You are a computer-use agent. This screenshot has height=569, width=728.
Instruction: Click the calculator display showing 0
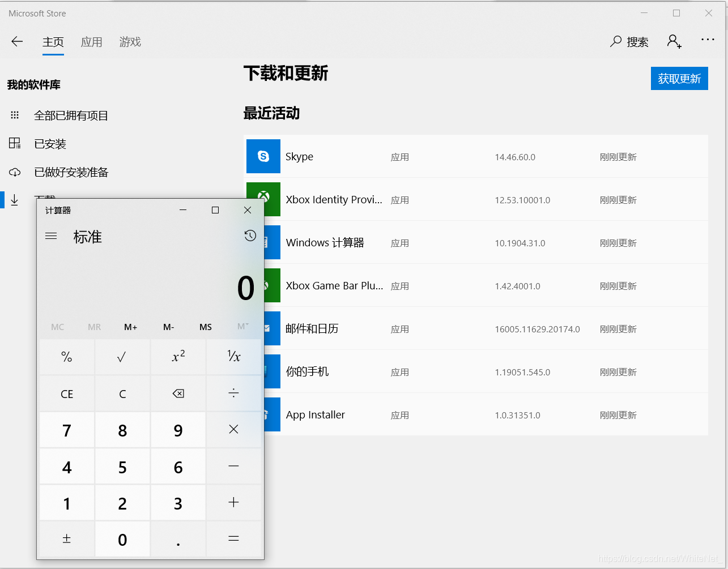pos(245,288)
